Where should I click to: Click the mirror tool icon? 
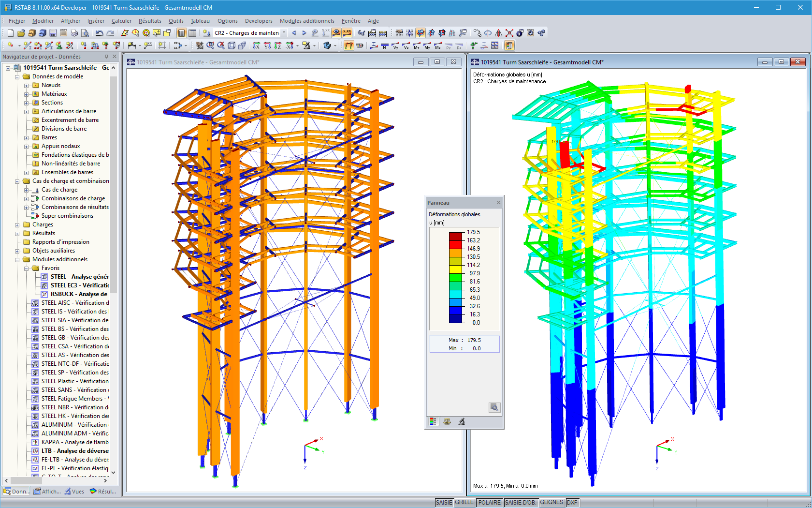pyautogui.click(x=499, y=33)
